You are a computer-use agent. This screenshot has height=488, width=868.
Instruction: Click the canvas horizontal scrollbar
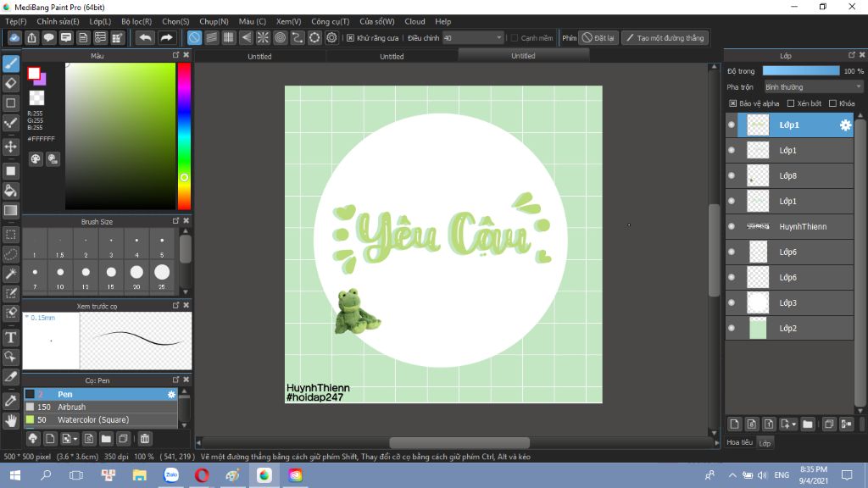pyautogui.click(x=459, y=442)
